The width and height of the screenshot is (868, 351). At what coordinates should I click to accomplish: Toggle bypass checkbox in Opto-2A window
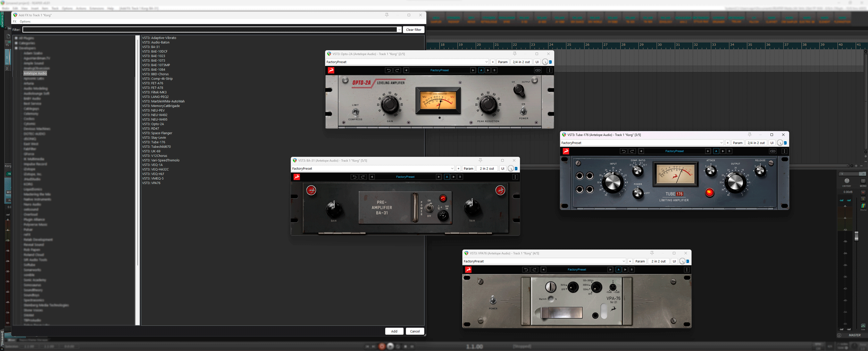tap(550, 62)
